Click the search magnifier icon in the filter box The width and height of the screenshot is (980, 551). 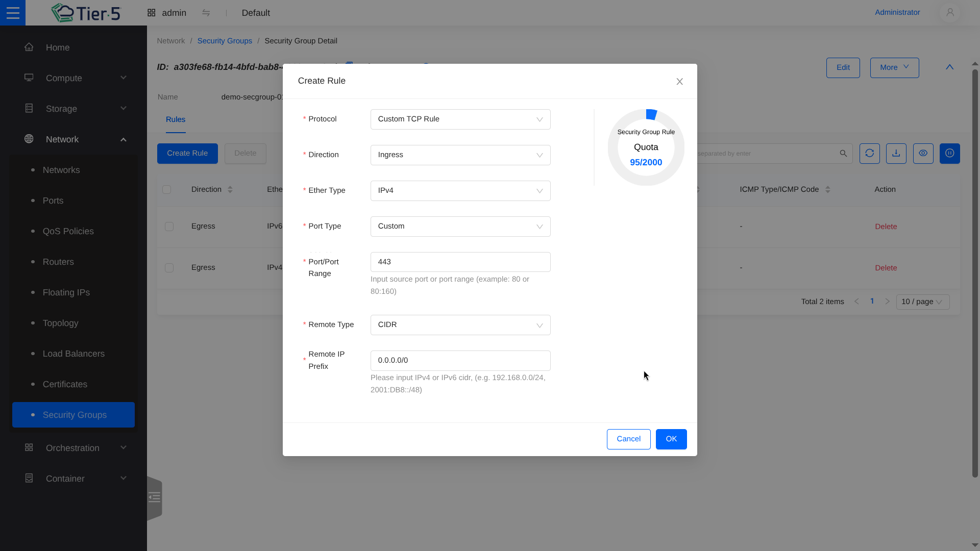click(x=843, y=154)
